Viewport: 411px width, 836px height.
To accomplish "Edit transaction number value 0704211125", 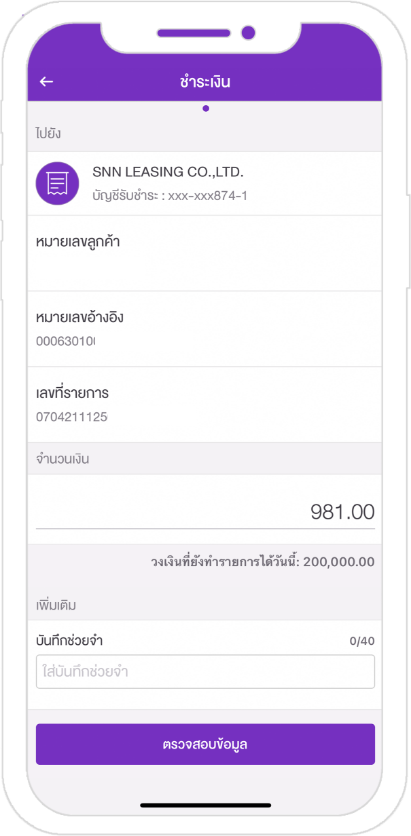I will (72, 416).
